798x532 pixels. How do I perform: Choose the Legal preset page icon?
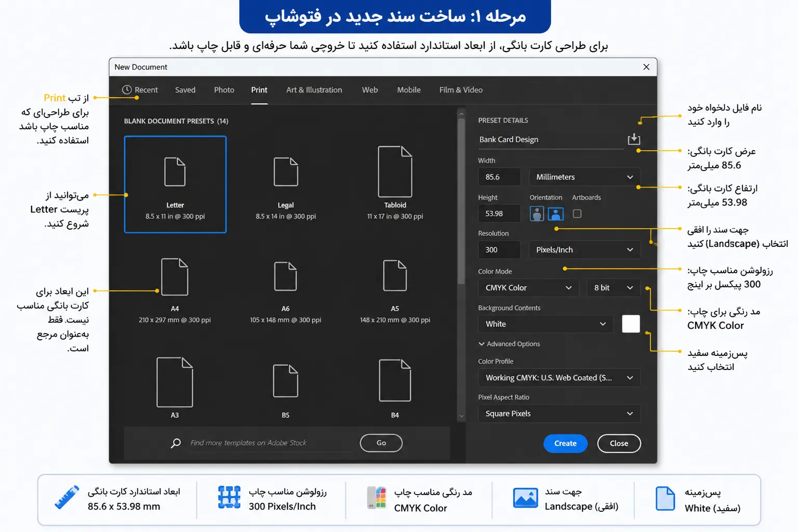tap(286, 171)
